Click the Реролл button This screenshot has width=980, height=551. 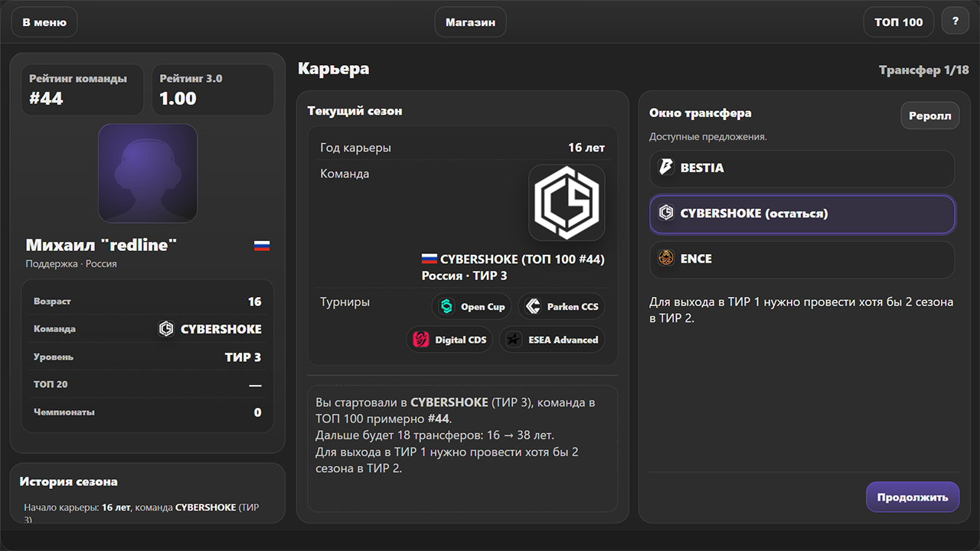point(929,116)
